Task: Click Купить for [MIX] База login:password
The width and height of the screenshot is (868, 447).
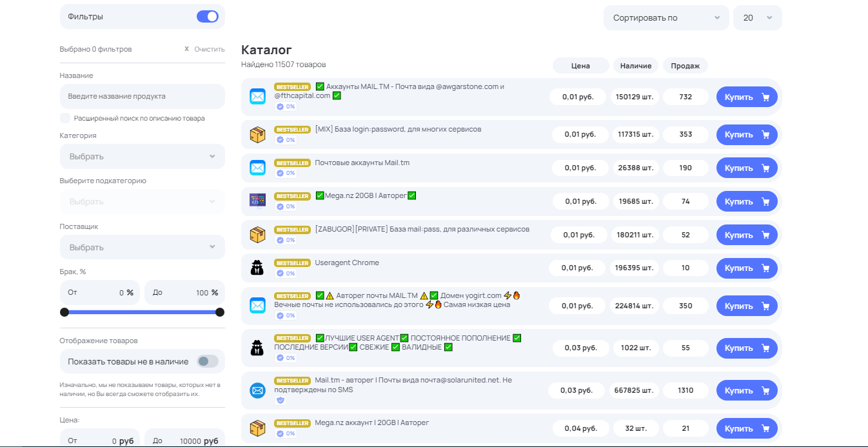Action: click(x=747, y=135)
